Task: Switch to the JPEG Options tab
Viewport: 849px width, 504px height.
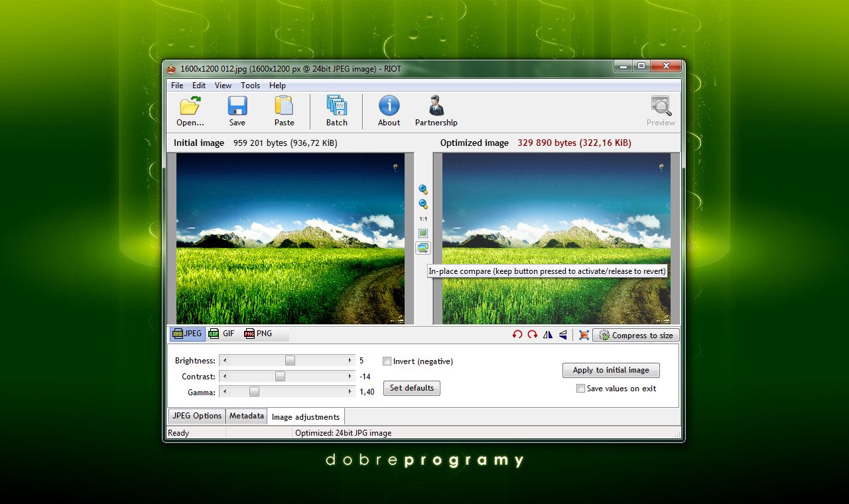Action: pyautogui.click(x=196, y=416)
